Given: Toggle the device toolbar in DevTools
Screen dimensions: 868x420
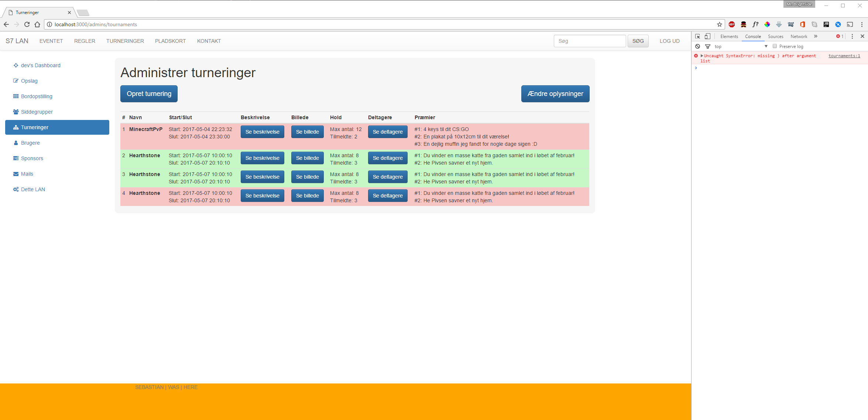Looking at the screenshot, I should coord(707,36).
